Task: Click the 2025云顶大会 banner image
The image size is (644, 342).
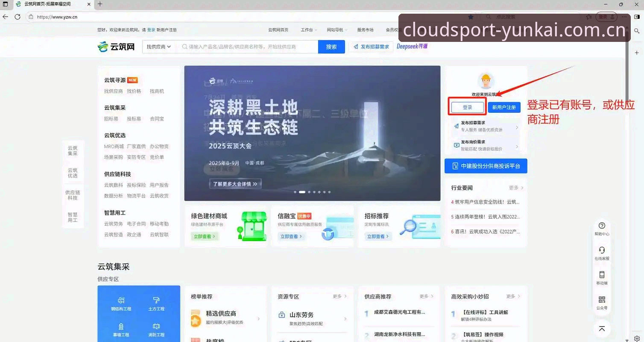Action: click(x=312, y=133)
